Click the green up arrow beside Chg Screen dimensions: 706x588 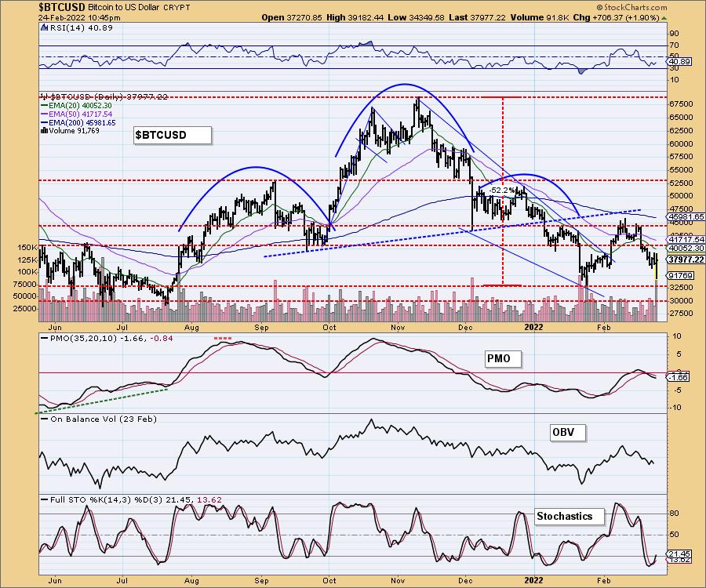(664, 18)
